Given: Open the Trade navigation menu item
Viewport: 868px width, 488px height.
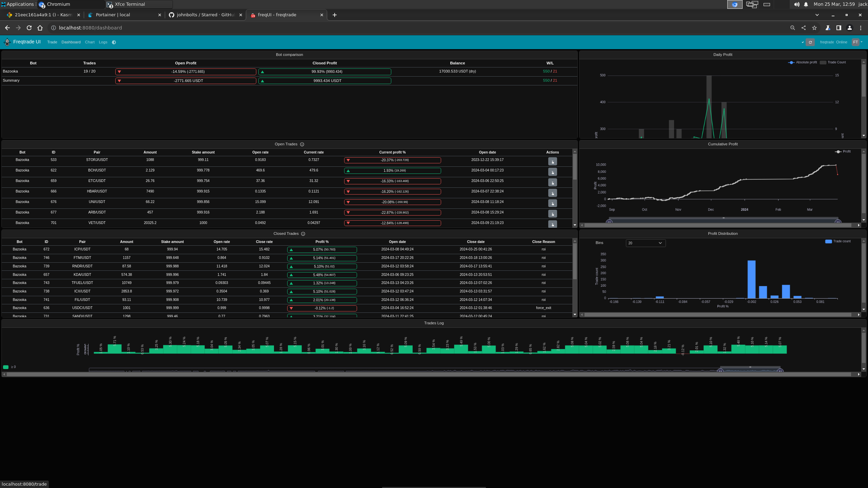Looking at the screenshot, I should pyautogui.click(x=52, y=42).
